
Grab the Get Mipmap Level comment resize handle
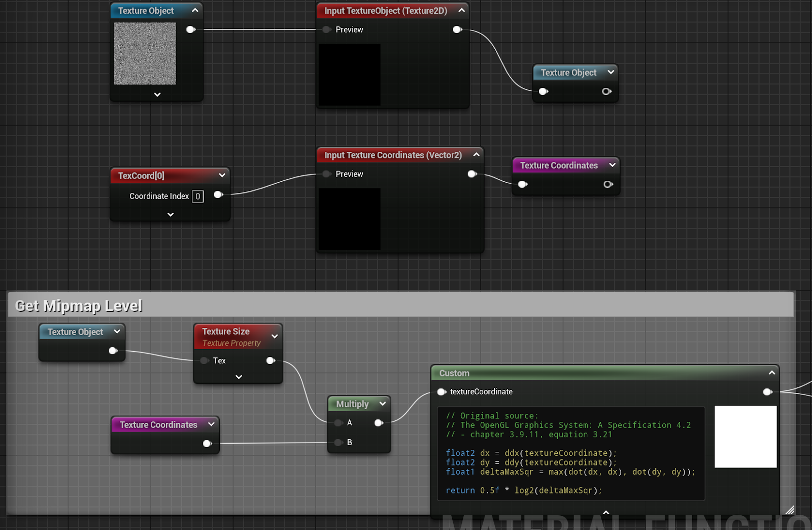pos(790,510)
